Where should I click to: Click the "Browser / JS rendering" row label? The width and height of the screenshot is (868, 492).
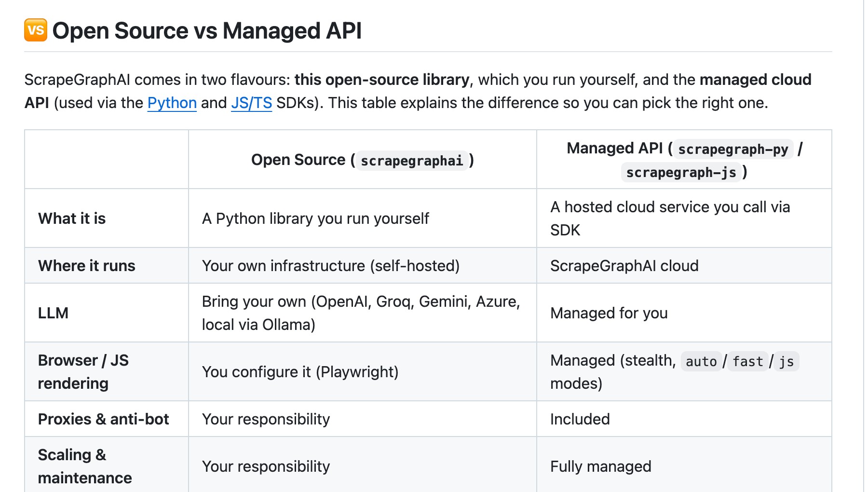83,372
